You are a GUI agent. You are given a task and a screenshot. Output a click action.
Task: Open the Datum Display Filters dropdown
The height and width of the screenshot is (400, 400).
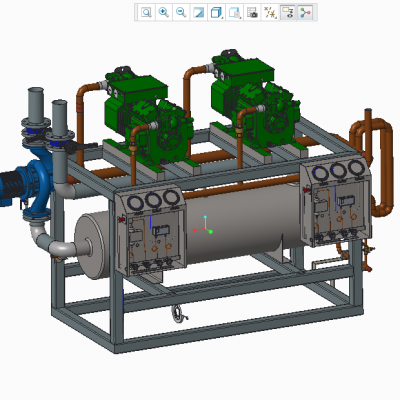coord(270,13)
